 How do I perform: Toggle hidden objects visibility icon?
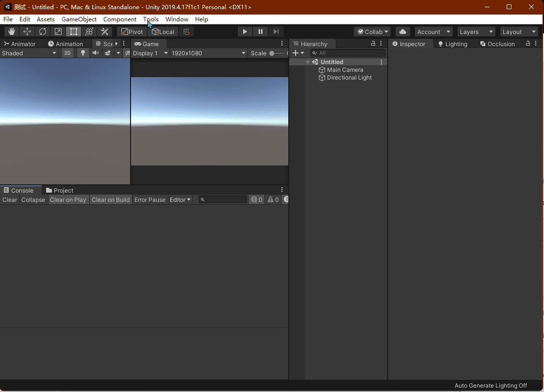pos(127,53)
